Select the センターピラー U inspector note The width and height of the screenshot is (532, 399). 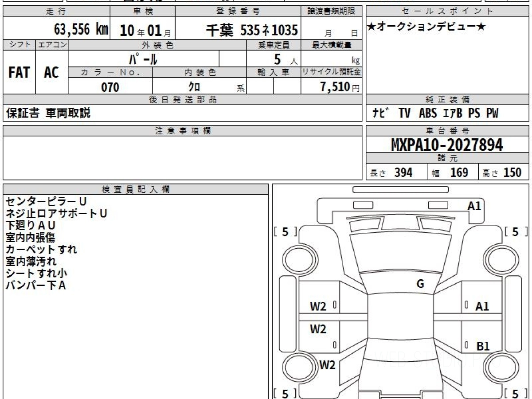pyautogui.click(x=46, y=202)
